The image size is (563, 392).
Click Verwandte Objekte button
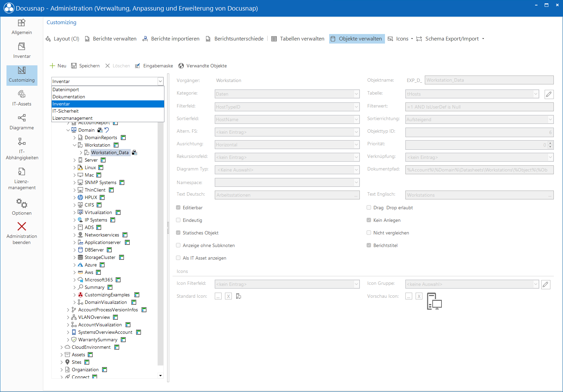click(x=203, y=66)
